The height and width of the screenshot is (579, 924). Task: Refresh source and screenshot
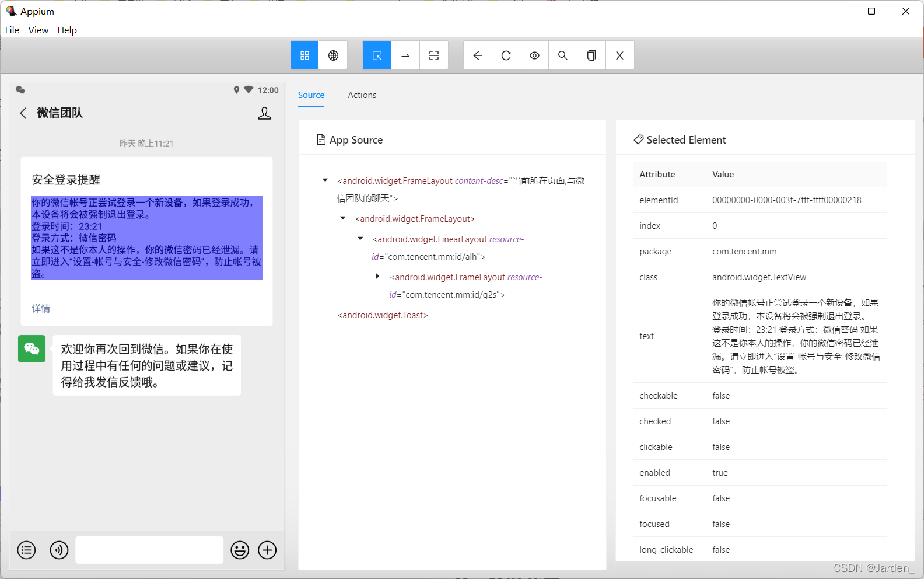(506, 55)
